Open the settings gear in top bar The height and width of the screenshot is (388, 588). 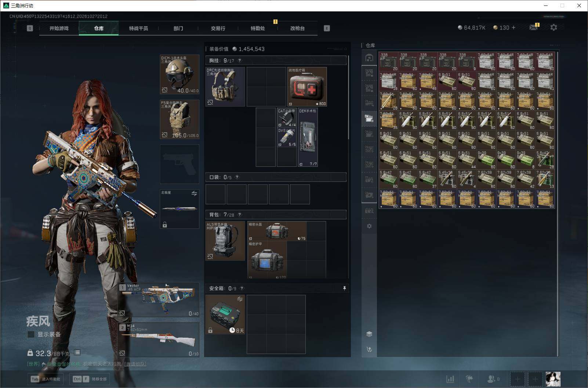553,28
